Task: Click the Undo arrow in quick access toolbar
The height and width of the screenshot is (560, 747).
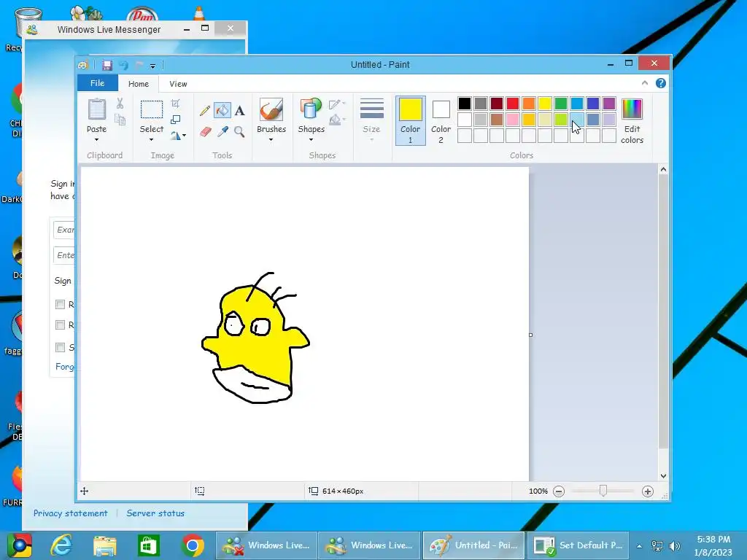Action: [124, 65]
